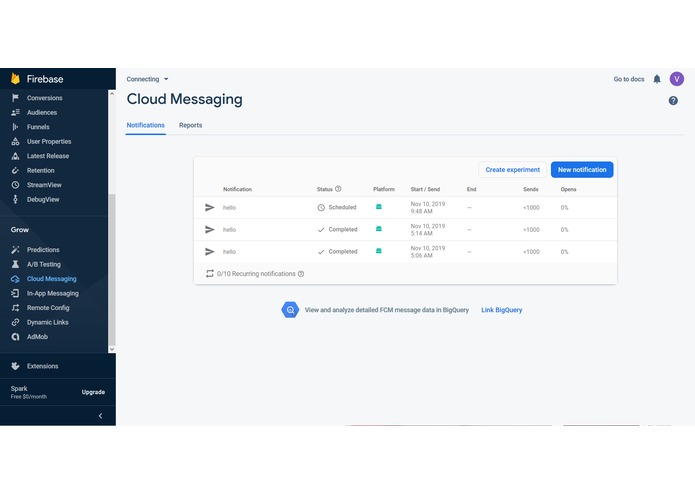Click send icon of Scheduled hello notification
The height and width of the screenshot is (494, 695).
210,207
